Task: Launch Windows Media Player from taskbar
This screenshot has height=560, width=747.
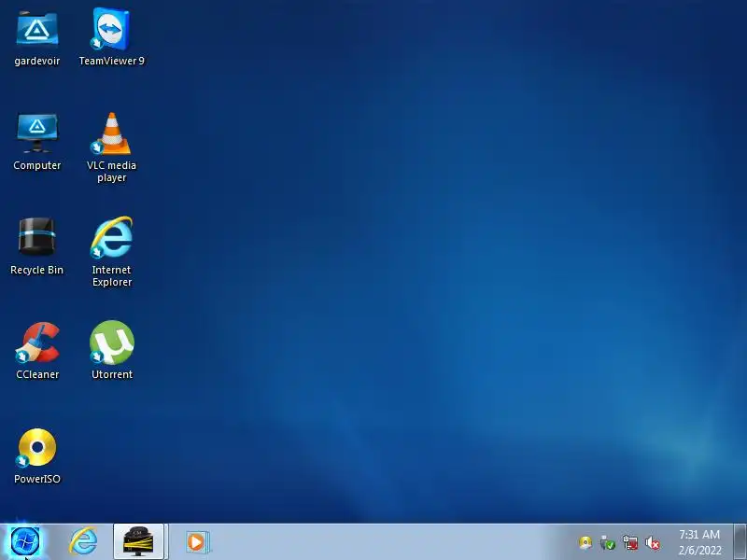Action: [196, 542]
